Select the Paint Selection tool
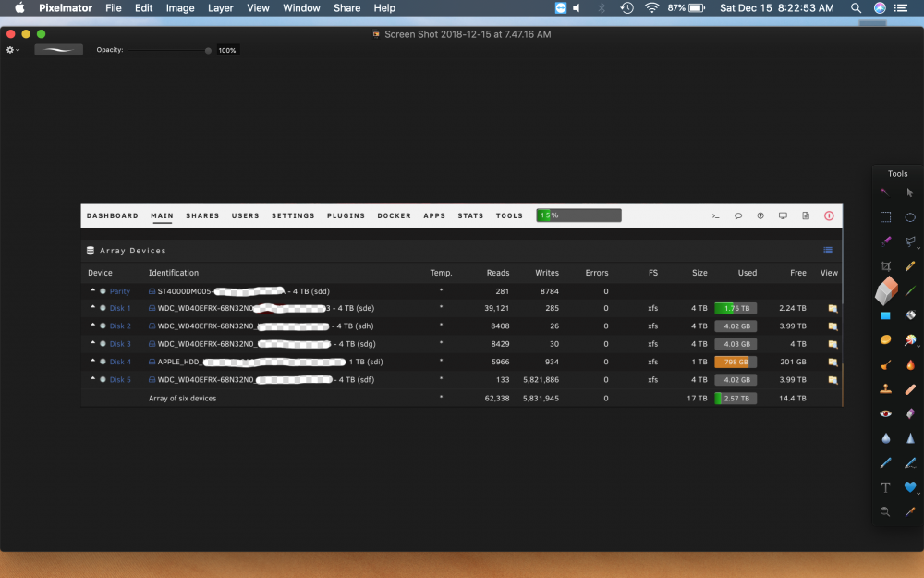This screenshot has width=924, height=578. (885, 241)
